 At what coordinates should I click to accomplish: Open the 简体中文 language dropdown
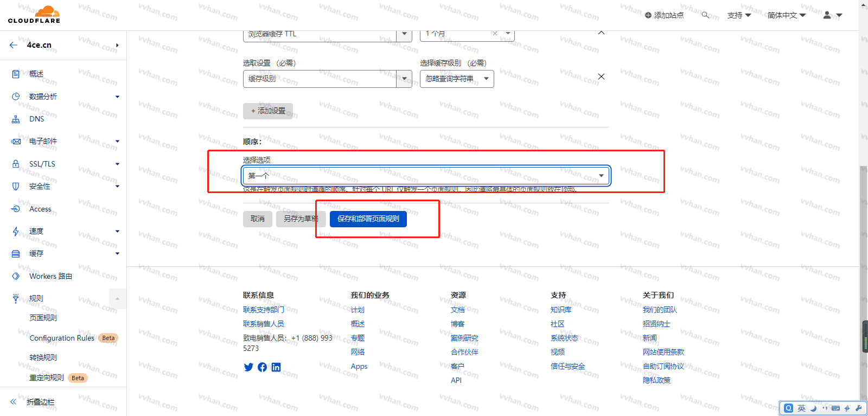tap(786, 15)
